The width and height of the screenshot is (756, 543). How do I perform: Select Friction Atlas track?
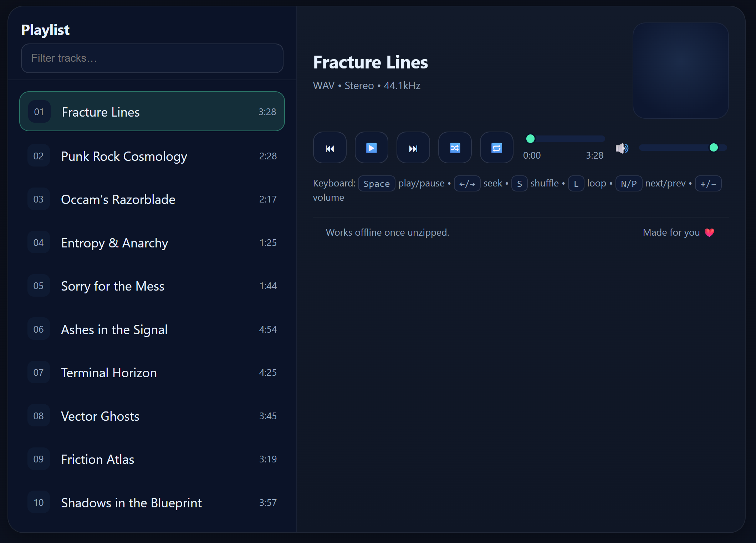pyautogui.click(x=152, y=459)
